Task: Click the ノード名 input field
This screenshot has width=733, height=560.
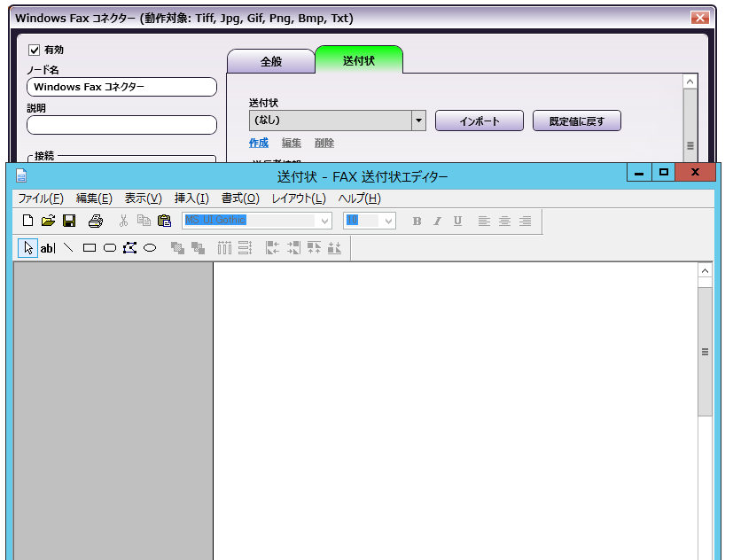Action: [122, 87]
